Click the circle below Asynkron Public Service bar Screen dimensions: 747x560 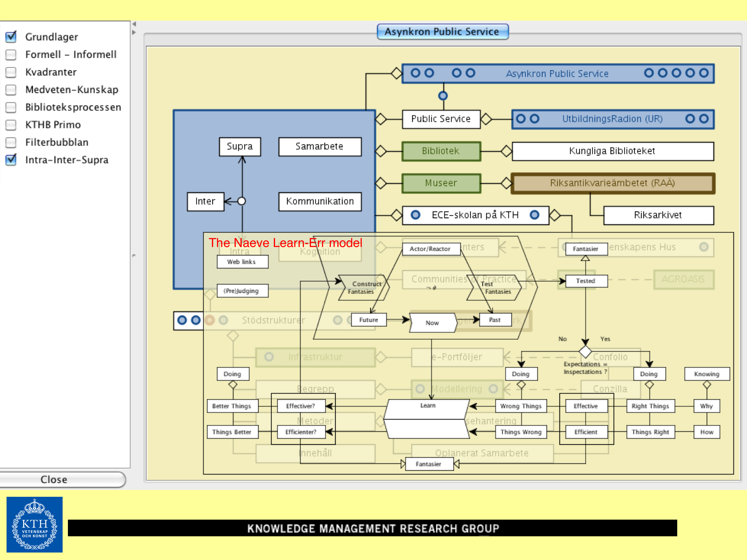click(443, 96)
